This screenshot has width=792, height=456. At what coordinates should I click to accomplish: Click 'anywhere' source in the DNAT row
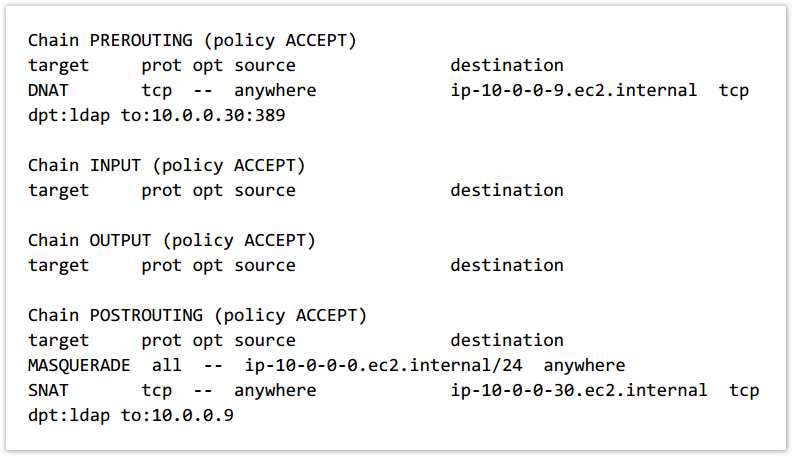275,90
